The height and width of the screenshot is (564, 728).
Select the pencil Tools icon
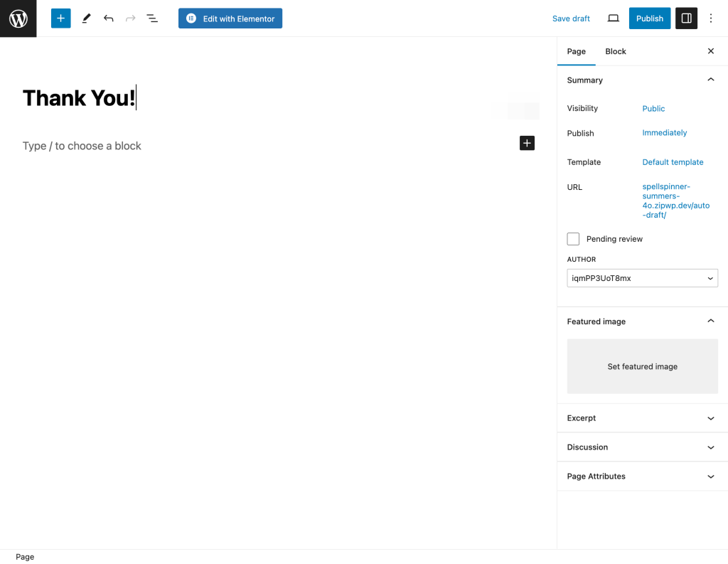[86, 18]
